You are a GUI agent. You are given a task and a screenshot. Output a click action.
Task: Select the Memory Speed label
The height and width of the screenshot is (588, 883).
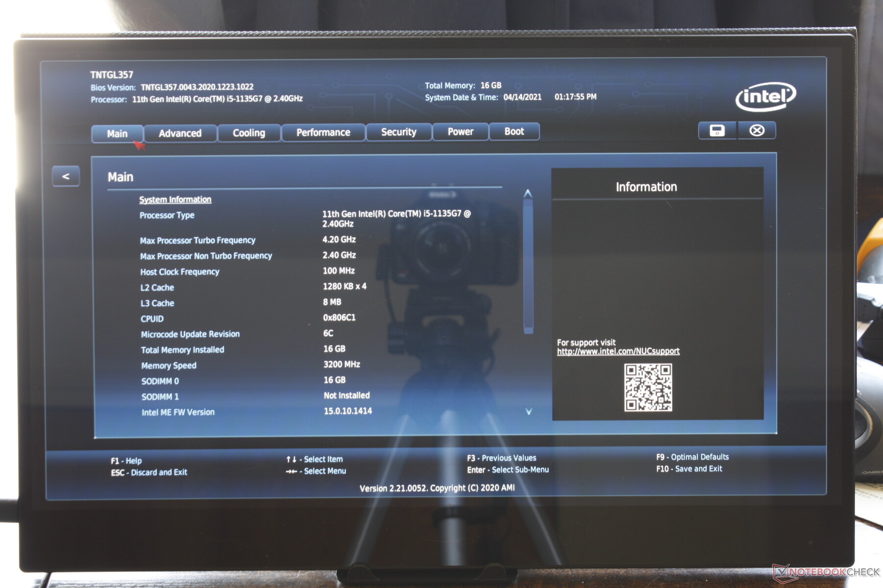[169, 366]
